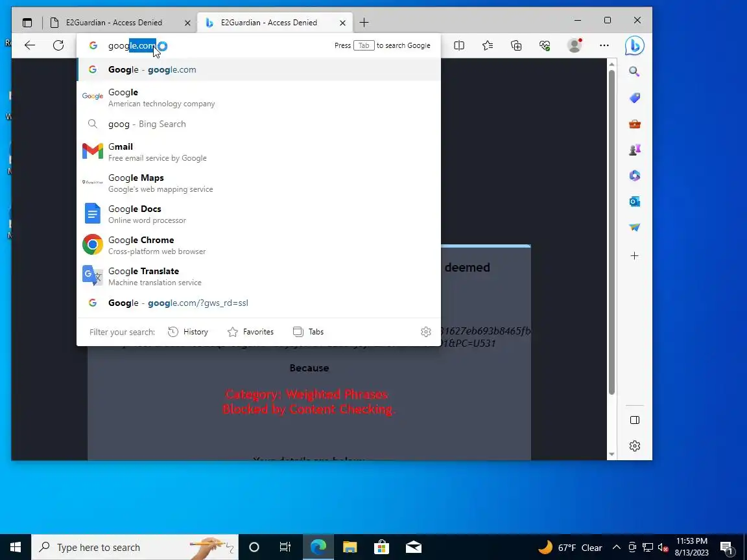Open sidebar settings gear icon
Screen dimensions: 747x560
635,446
